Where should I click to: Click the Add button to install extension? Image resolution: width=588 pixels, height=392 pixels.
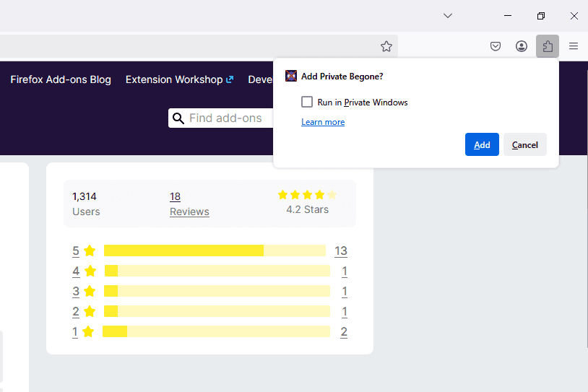pos(482,145)
